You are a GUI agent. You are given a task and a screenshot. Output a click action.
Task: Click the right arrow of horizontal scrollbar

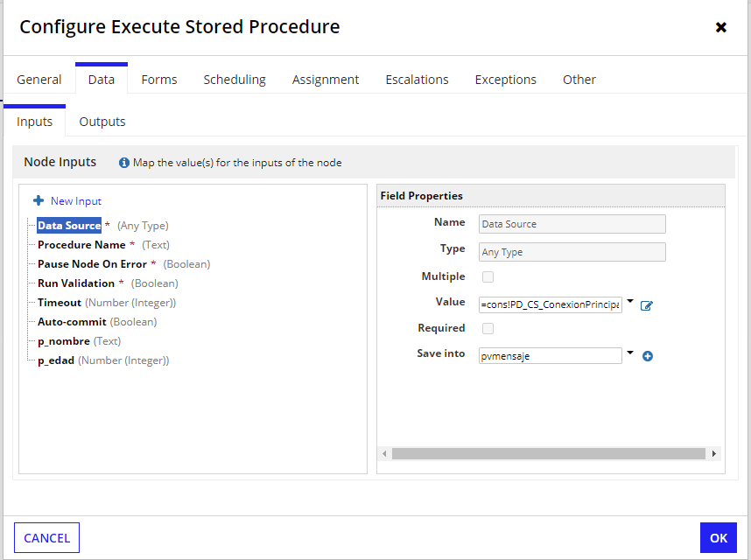pyautogui.click(x=714, y=453)
